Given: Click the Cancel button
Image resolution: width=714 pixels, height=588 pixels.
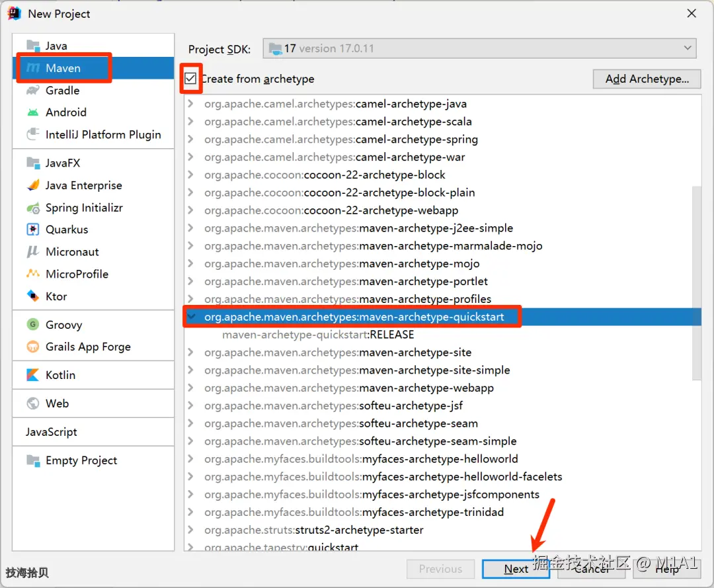Looking at the screenshot, I should pos(591,569).
